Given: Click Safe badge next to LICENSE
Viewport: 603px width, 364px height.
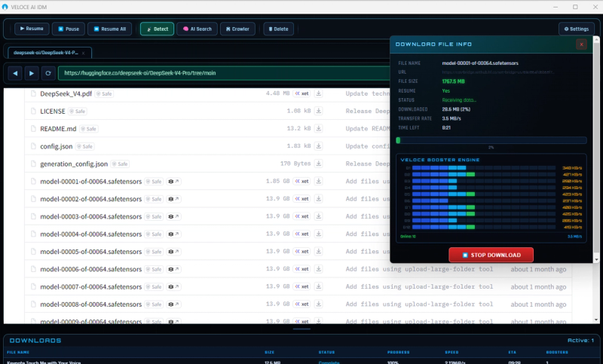Looking at the screenshot, I should [78, 112].
